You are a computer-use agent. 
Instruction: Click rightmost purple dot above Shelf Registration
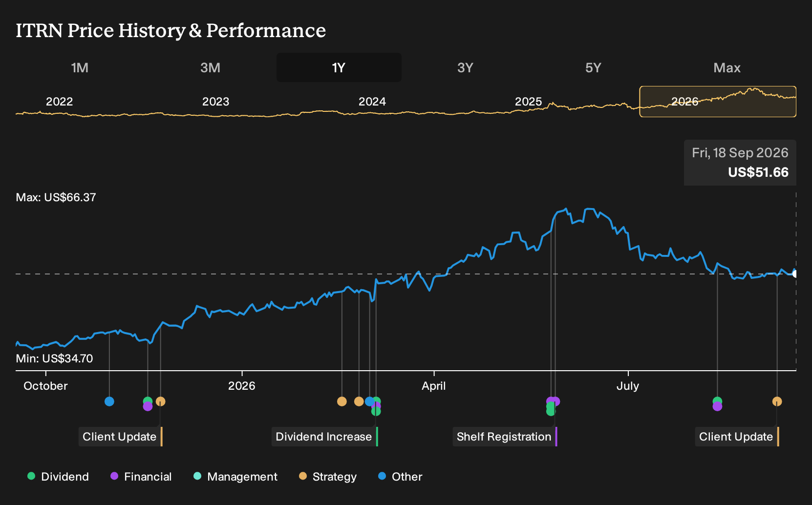coord(556,401)
